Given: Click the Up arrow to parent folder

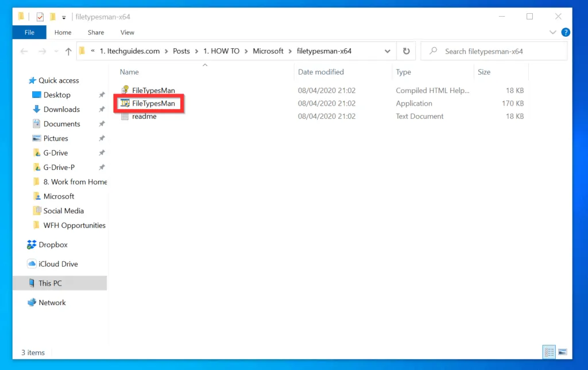Looking at the screenshot, I should pyautogui.click(x=68, y=51).
